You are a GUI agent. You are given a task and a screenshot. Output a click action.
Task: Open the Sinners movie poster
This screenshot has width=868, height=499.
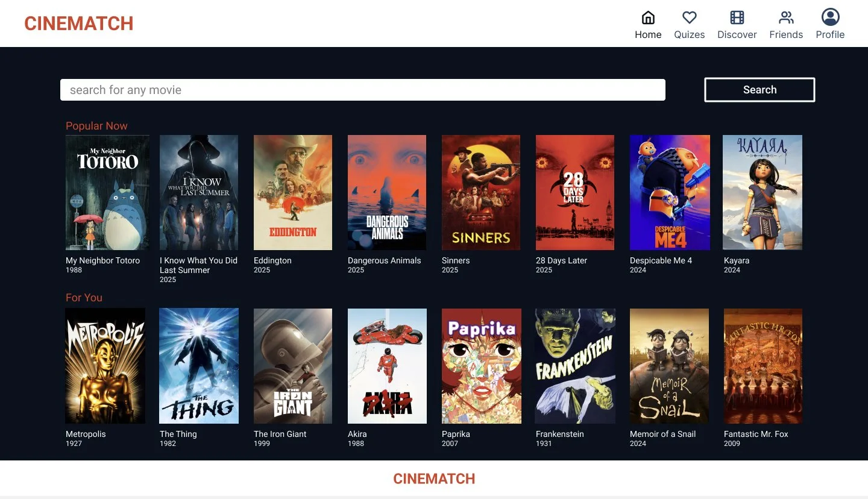coord(481,193)
